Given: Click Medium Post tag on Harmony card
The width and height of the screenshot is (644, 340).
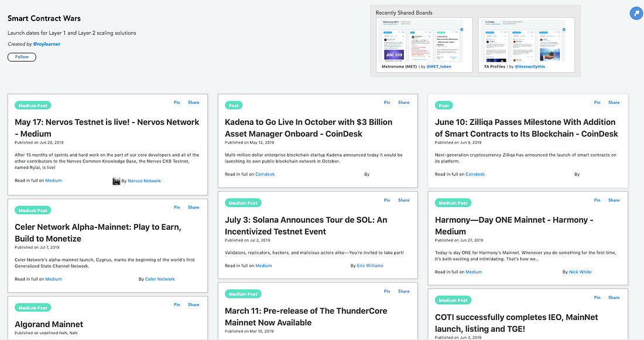Looking at the screenshot, I should [x=453, y=203].
